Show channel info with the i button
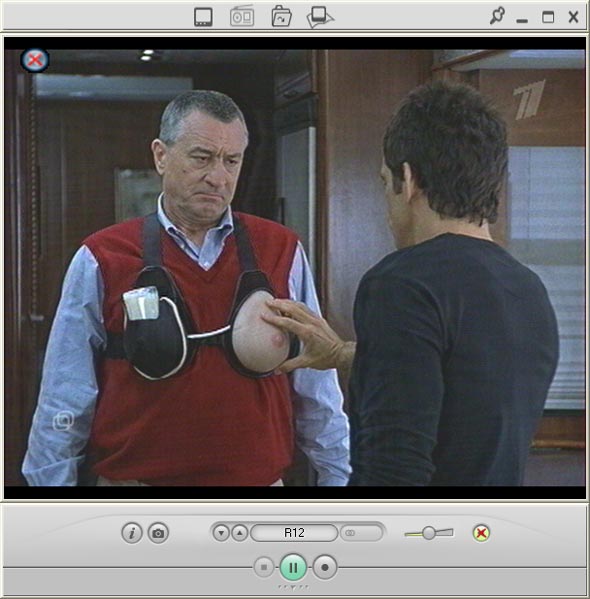 point(132,533)
